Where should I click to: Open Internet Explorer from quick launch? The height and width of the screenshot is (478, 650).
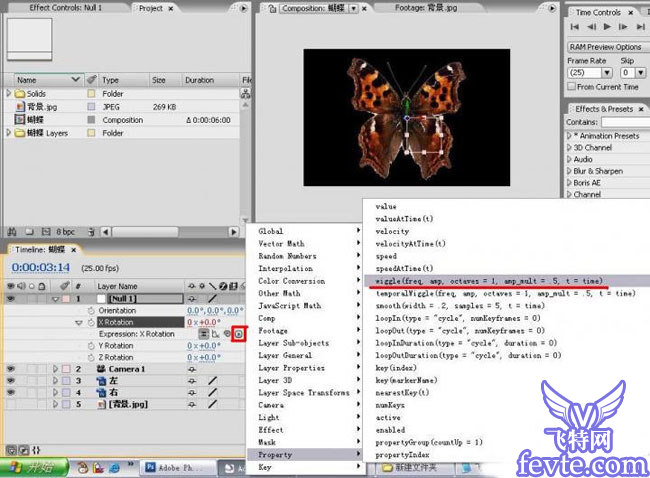coord(114,468)
